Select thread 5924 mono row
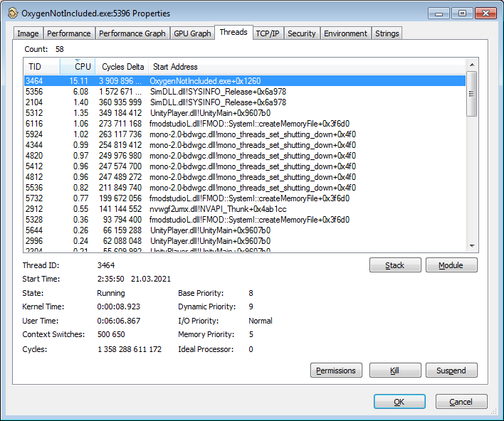504x421 pixels. pos(245,134)
